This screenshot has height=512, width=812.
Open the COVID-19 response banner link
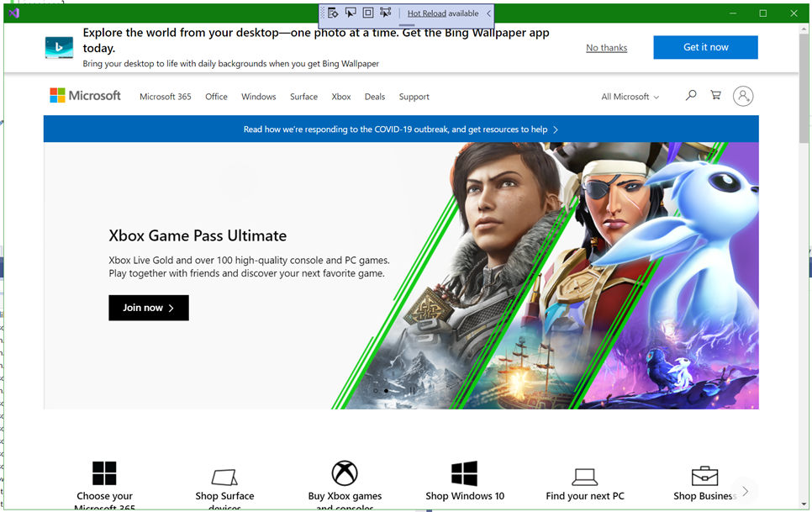(x=401, y=129)
